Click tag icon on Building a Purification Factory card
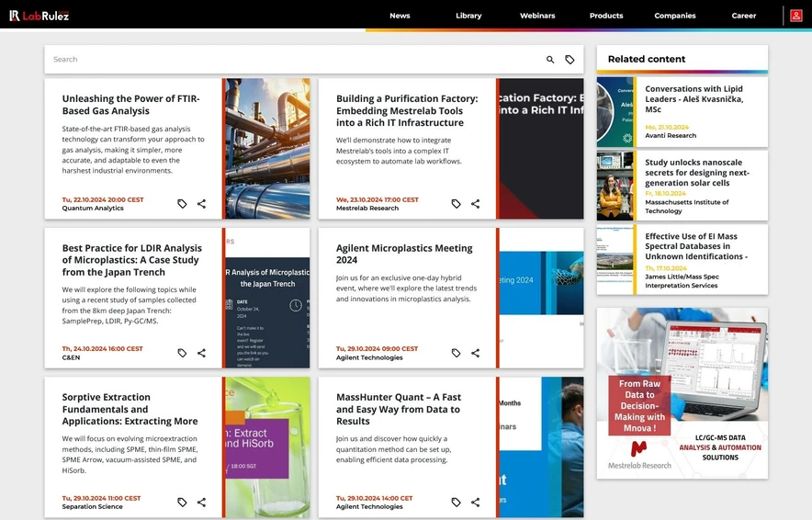The width and height of the screenshot is (812, 520). click(456, 204)
